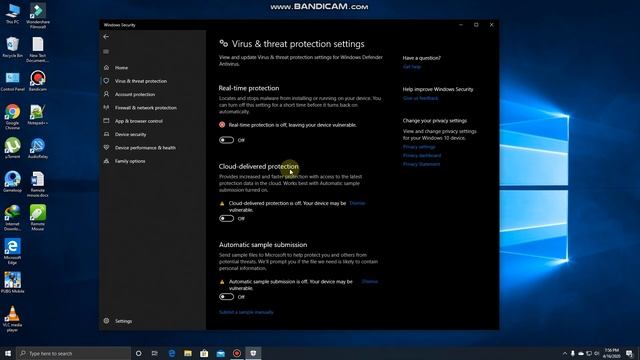The width and height of the screenshot is (640, 360).
Task: Open Privacy settings link
Action: [419, 147]
